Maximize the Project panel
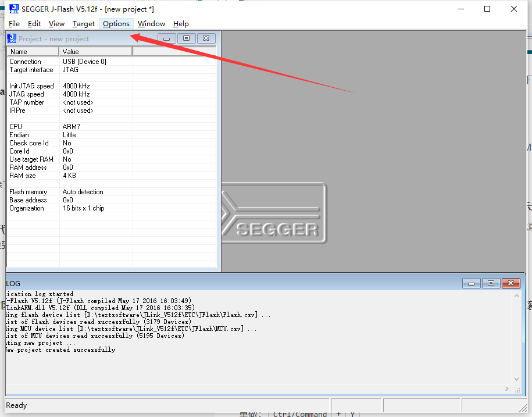532x417 pixels. pyautogui.click(x=186, y=38)
